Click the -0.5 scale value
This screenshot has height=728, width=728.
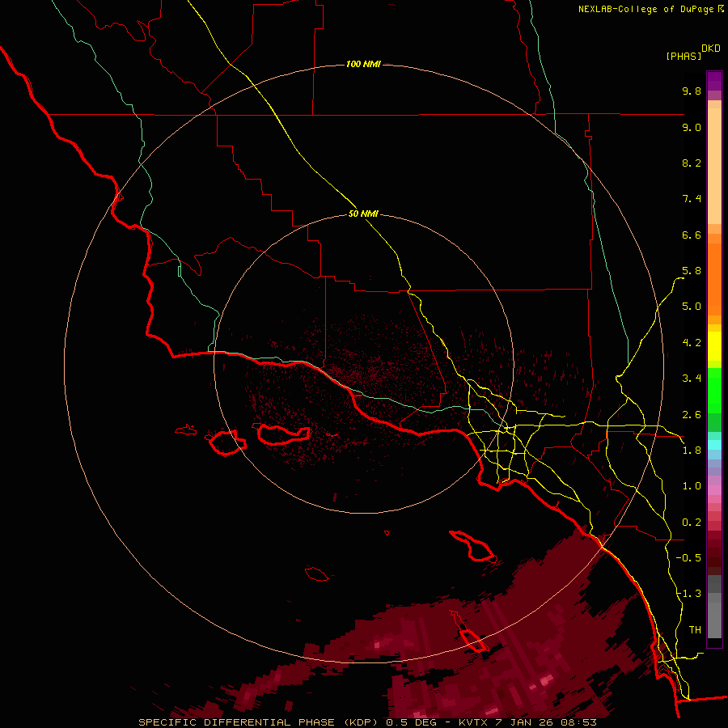[688, 558]
